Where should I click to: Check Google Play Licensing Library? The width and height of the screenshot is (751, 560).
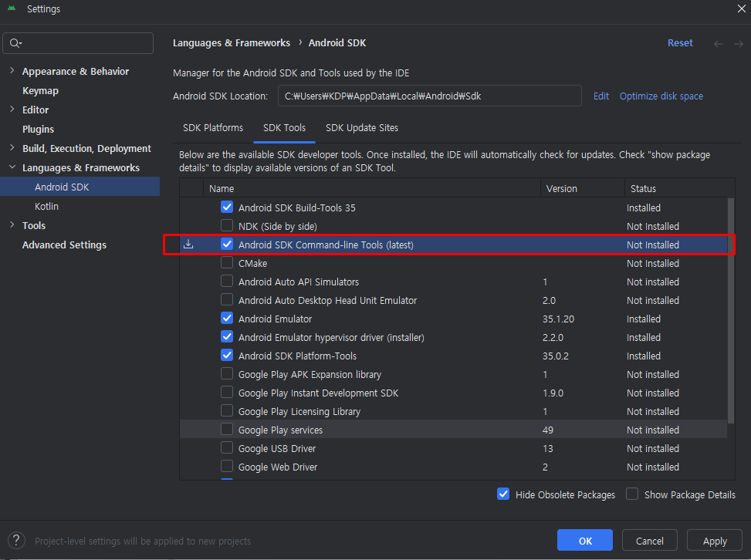[227, 410]
